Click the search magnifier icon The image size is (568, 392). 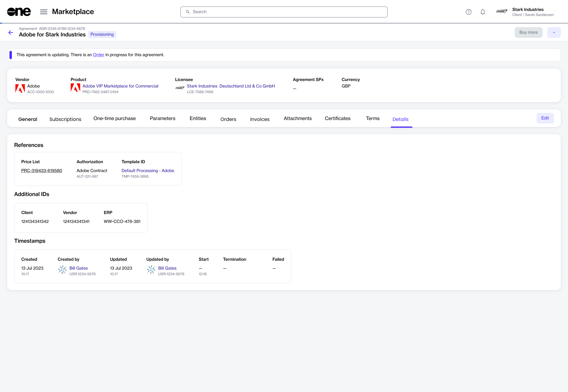click(188, 12)
